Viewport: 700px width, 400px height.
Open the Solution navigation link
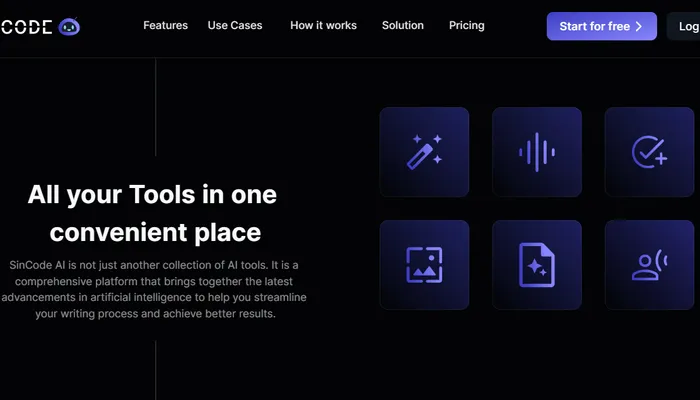402,26
